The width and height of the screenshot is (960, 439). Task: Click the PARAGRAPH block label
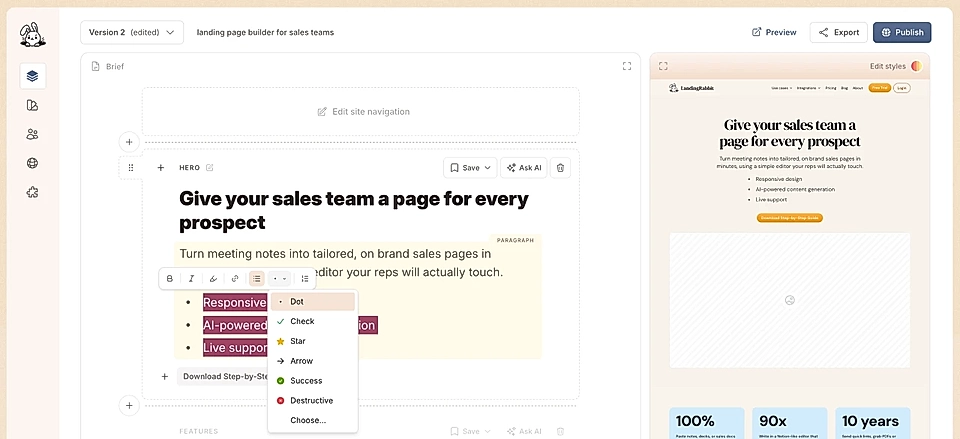tap(515, 241)
